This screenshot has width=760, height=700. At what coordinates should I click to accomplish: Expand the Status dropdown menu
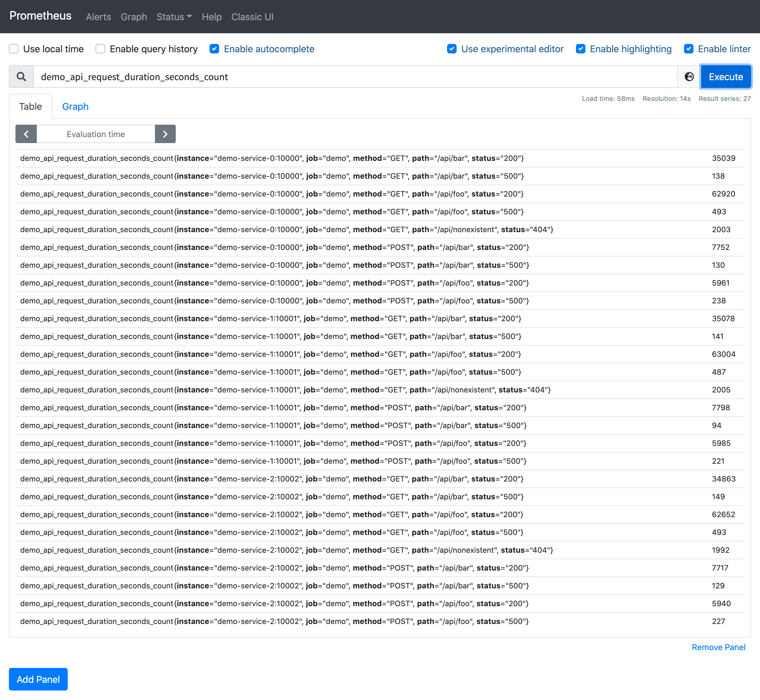(174, 17)
